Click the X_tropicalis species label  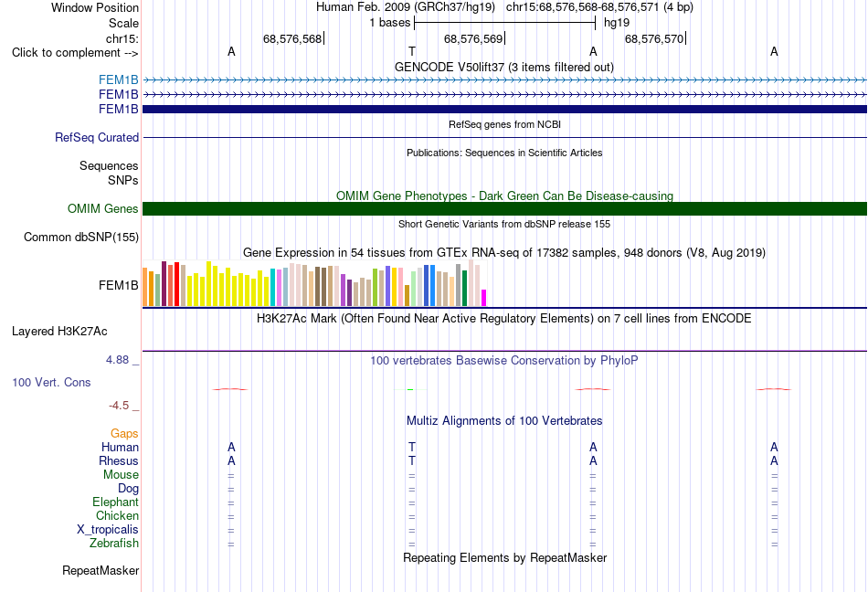(x=108, y=530)
